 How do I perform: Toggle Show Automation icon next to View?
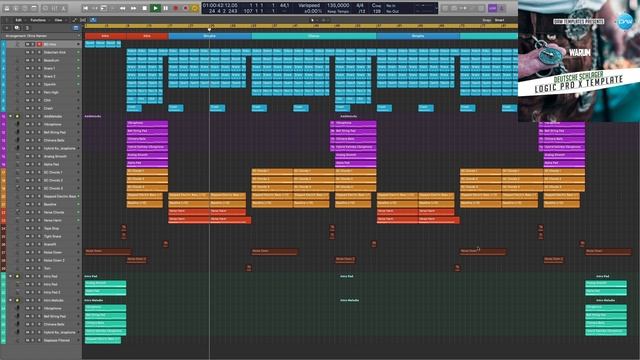pos(75,20)
